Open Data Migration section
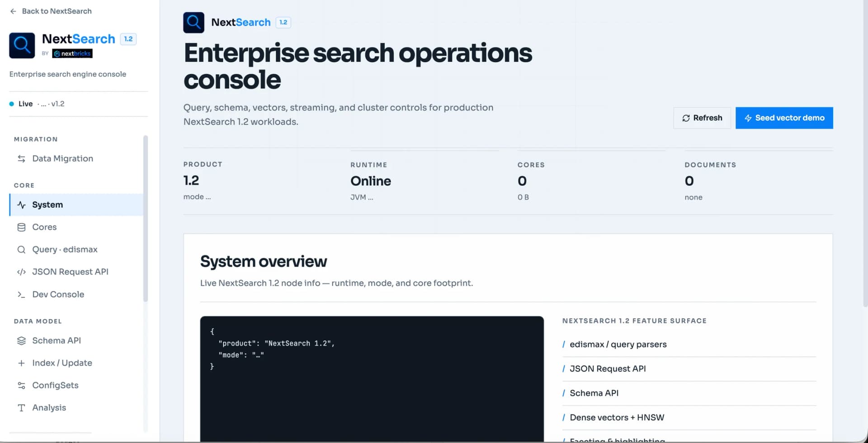The image size is (868, 443). point(76,159)
